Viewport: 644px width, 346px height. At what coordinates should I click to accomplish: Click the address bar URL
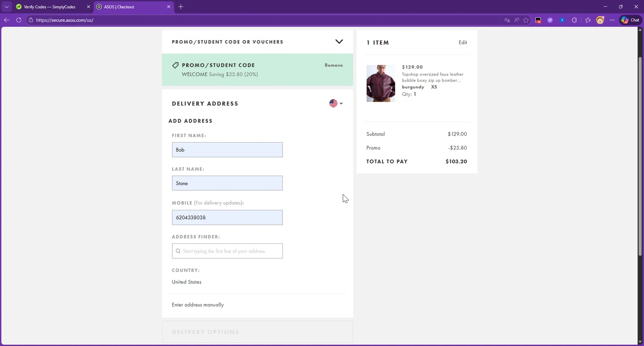click(x=65, y=20)
